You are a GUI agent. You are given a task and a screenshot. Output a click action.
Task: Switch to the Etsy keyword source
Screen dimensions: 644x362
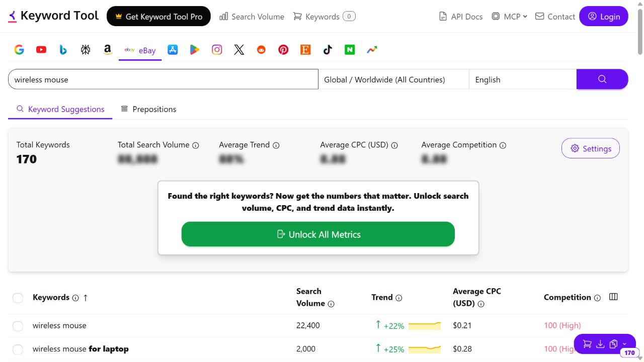(305, 50)
